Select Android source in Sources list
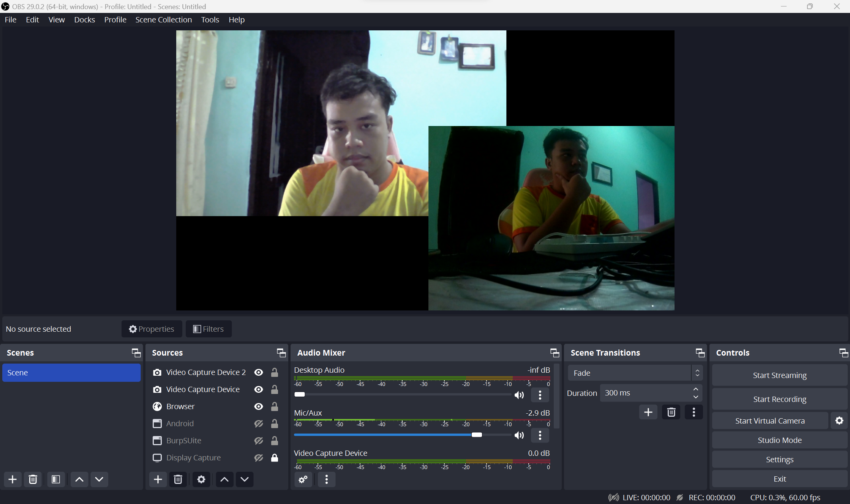The height and width of the screenshot is (504, 850). point(216,424)
